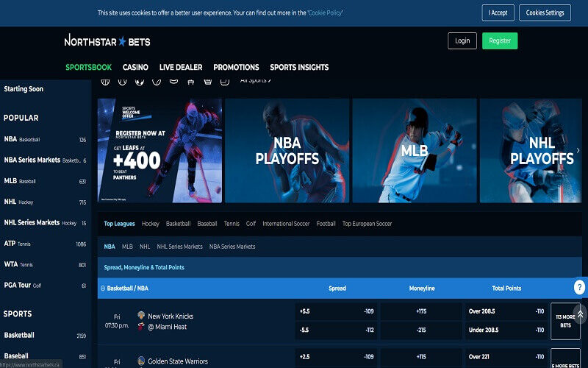Switch to the Golf tab
This screenshot has width=588, height=368.
251,224
